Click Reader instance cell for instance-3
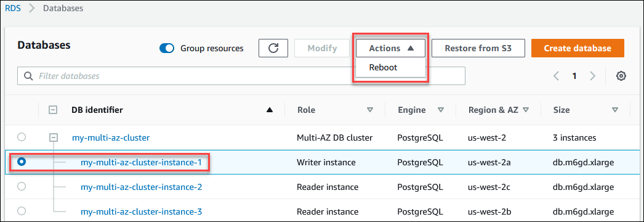Viewport: 644px width, 222px height. tap(328, 212)
